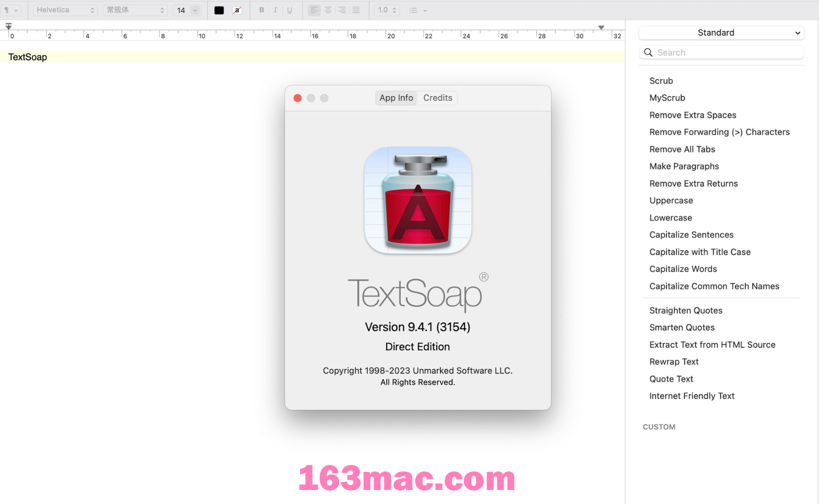Viewport: 819px width, 504px height.
Task: Click the Search cleaners field
Action: pyautogui.click(x=721, y=53)
